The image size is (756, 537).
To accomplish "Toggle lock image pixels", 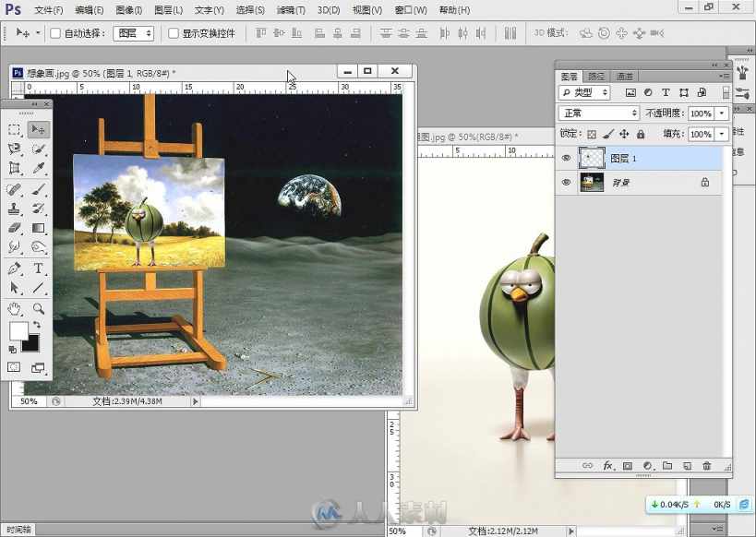I will (x=608, y=134).
